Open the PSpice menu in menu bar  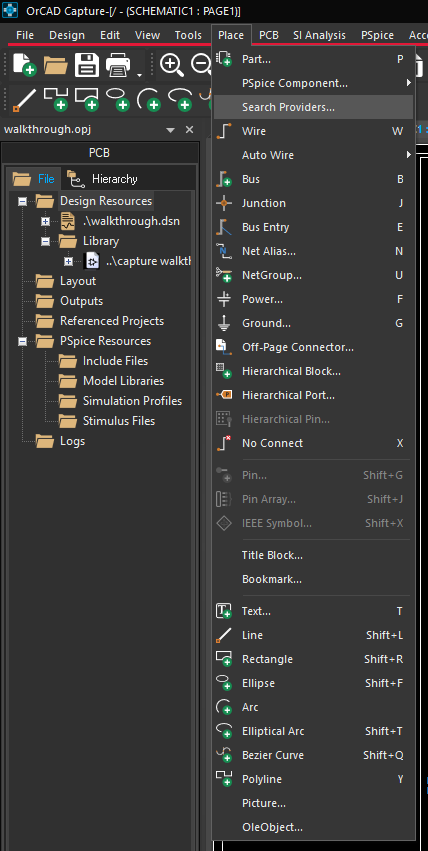(378, 35)
